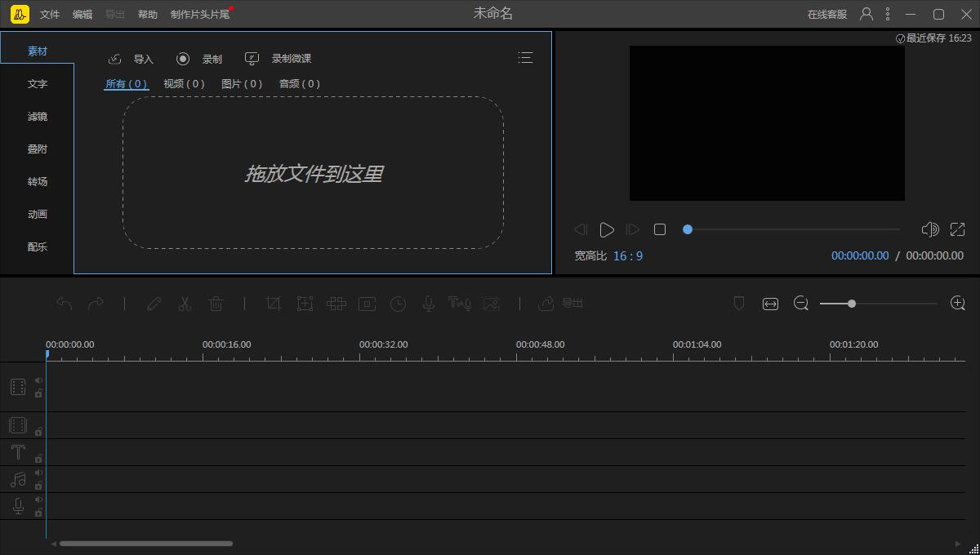
Task: Open the 文件 menu
Action: tap(50, 15)
